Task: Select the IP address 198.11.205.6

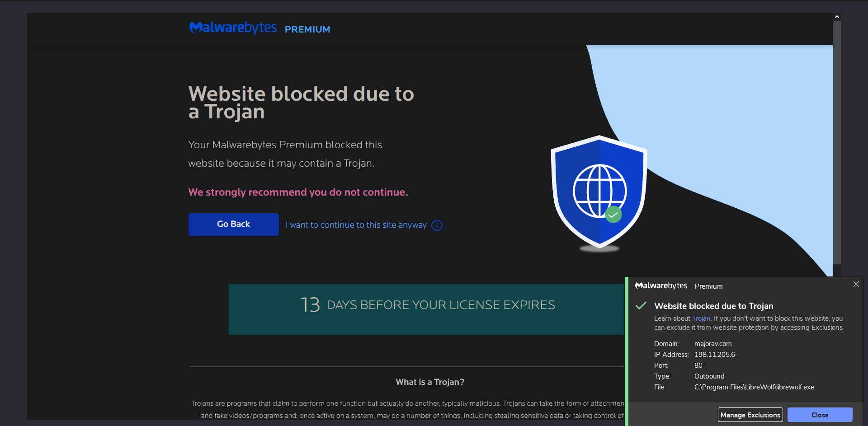Action: pyautogui.click(x=715, y=355)
